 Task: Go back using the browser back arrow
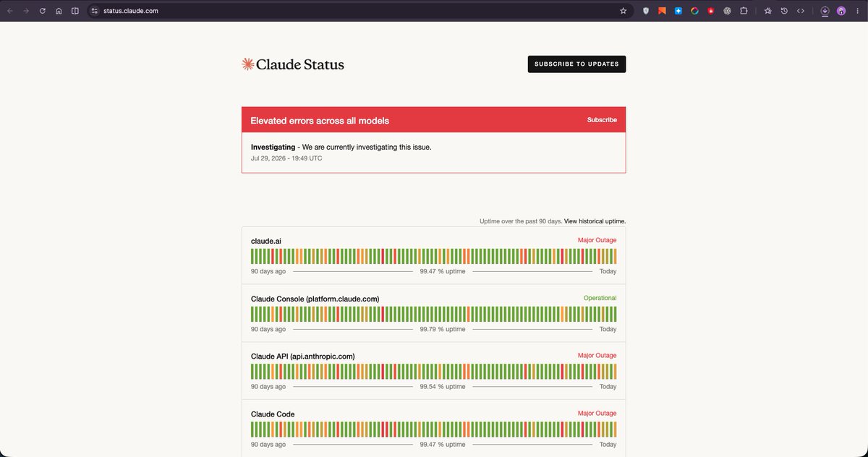tap(10, 11)
